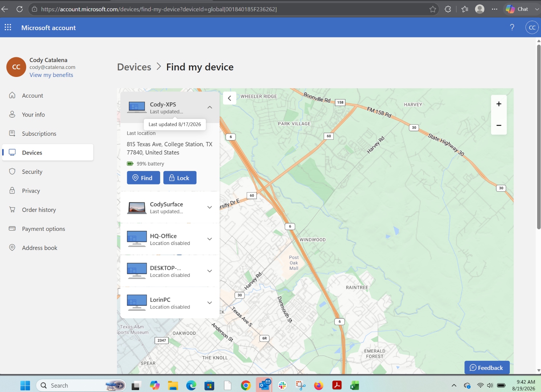Open Microsoft Store from the taskbar
Image resolution: width=541 pixels, height=392 pixels.
click(209, 385)
